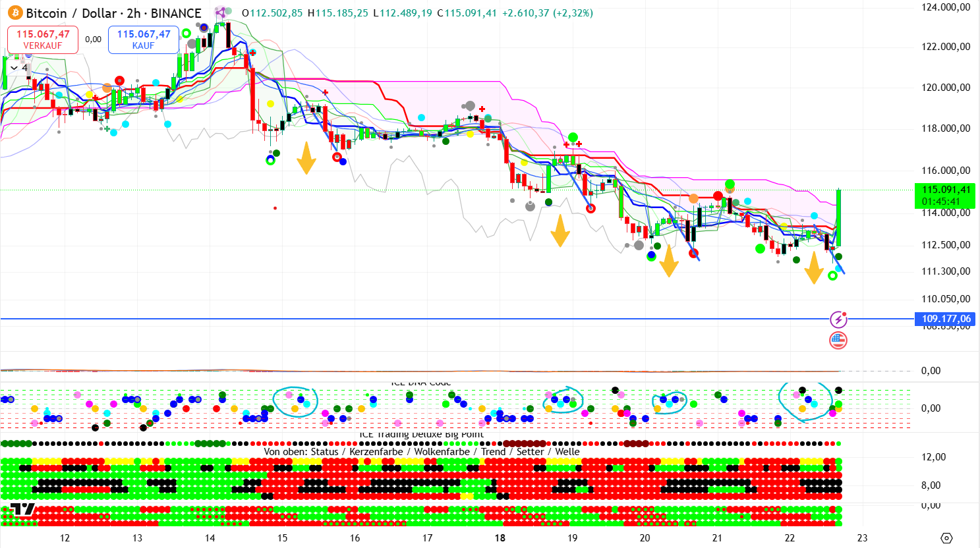Click the orange Bitcoin logo icon

[14, 13]
